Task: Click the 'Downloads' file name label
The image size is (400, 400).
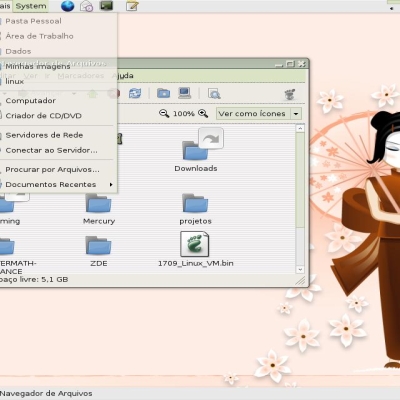Action: pyautogui.click(x=196, y=168)
